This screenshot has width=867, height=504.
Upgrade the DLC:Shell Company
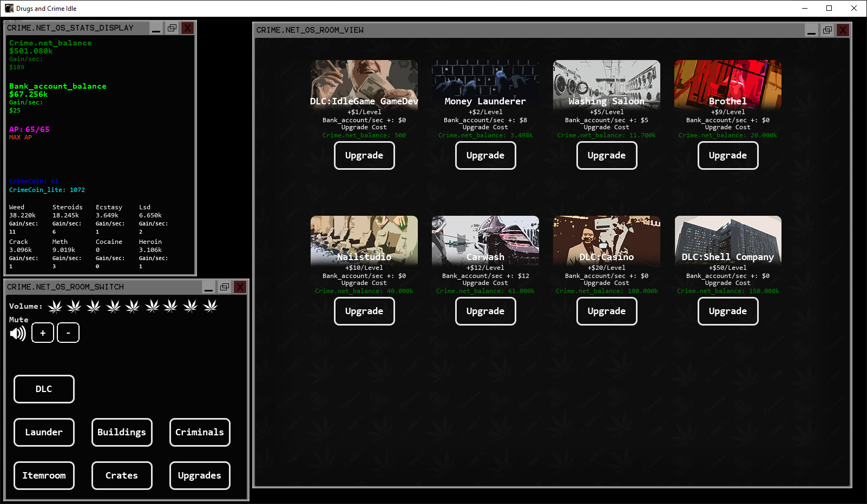727,311
